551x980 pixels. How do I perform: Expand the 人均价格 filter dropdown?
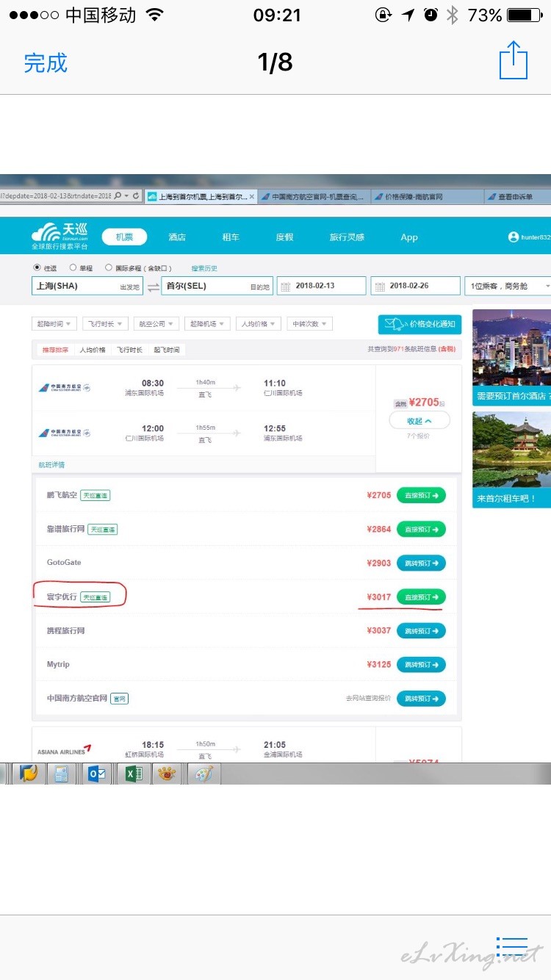tap(259, 324)
